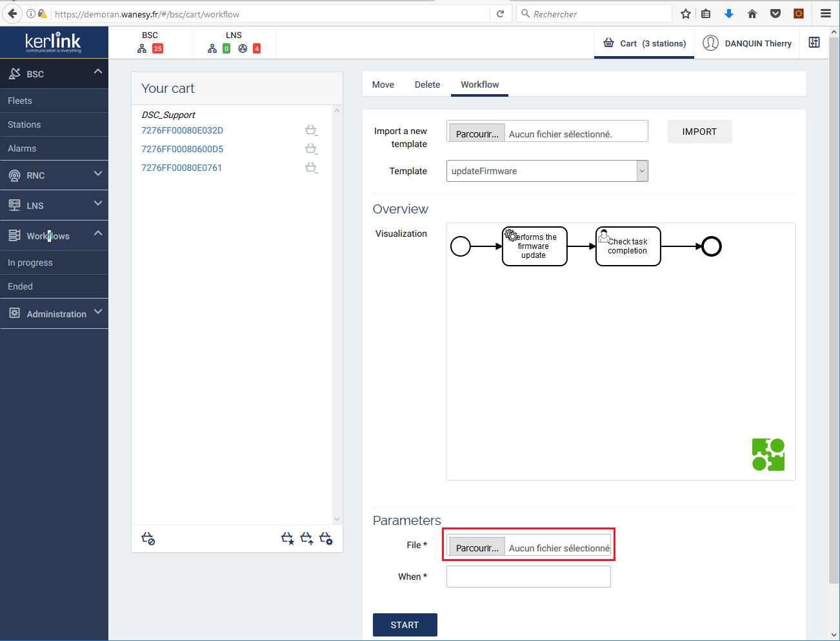Remove station 7276FF00080E032D from cart
The height and width of the screenshot is (641, 840).
click(x=311, y=130)
